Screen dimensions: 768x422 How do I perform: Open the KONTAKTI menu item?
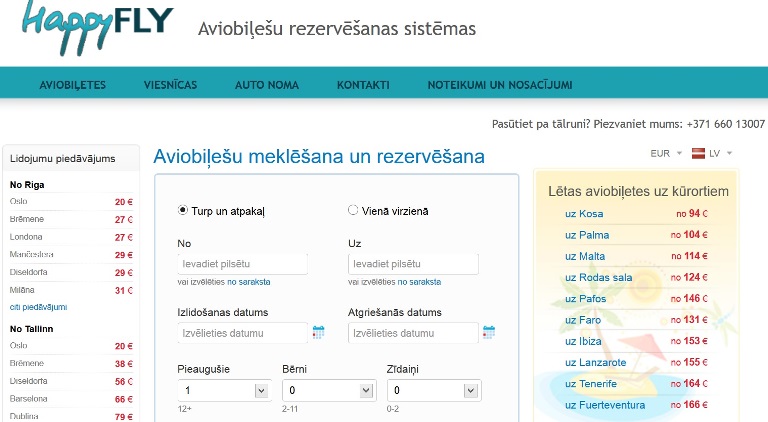(x=363, y=85)
